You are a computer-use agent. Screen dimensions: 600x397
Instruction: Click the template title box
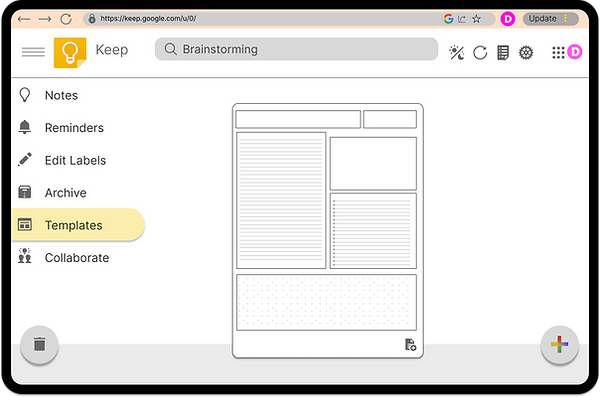[x=298, y=119]
